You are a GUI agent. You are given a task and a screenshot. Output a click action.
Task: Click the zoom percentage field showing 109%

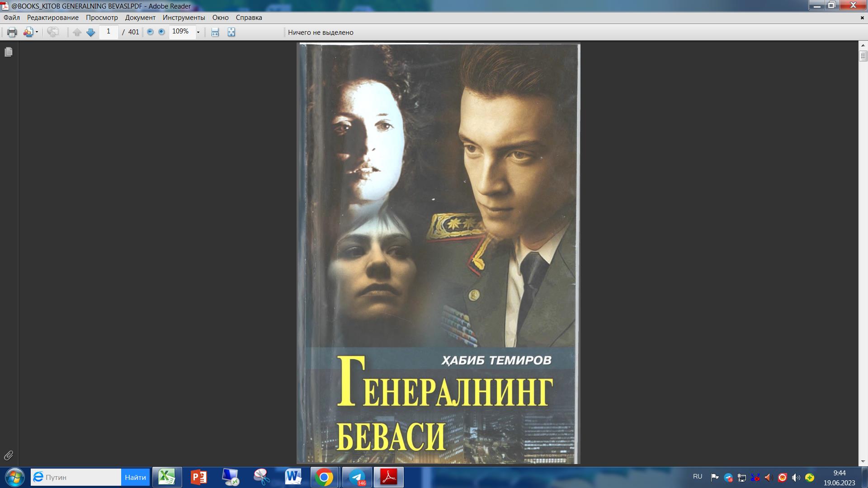point(182,32)
